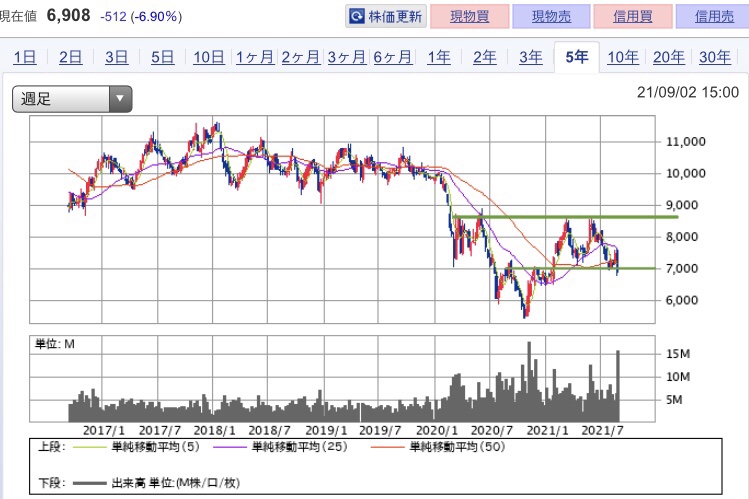749x499 pixels.
Task: Click the tallest volume bar near 2020/11
Action: tap(529, 382)
